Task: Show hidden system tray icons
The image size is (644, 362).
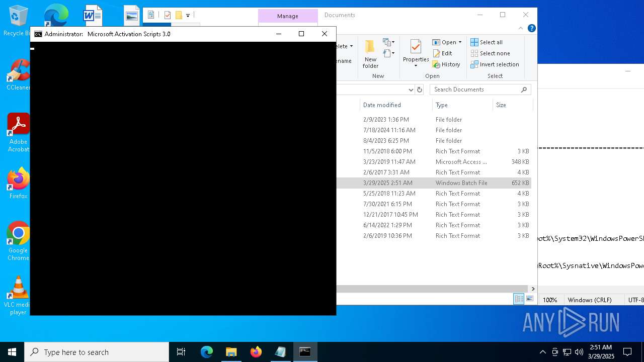Action: click(x=542, y=352)
